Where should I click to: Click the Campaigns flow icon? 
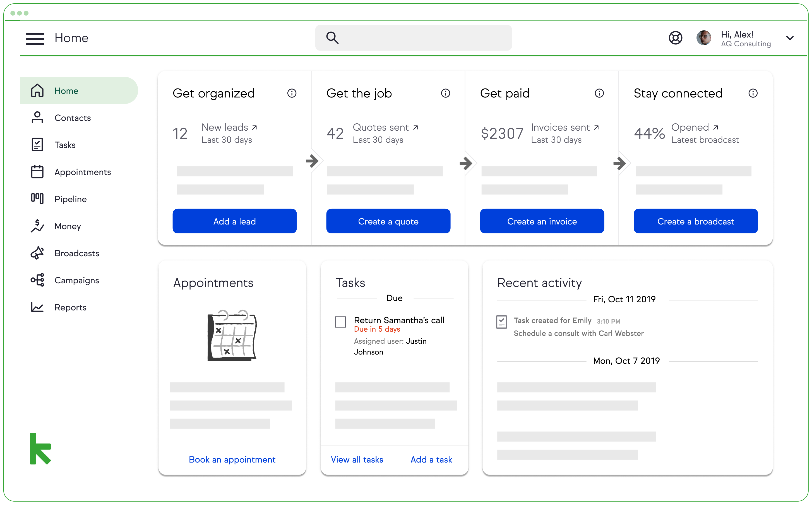click(37, 280)
